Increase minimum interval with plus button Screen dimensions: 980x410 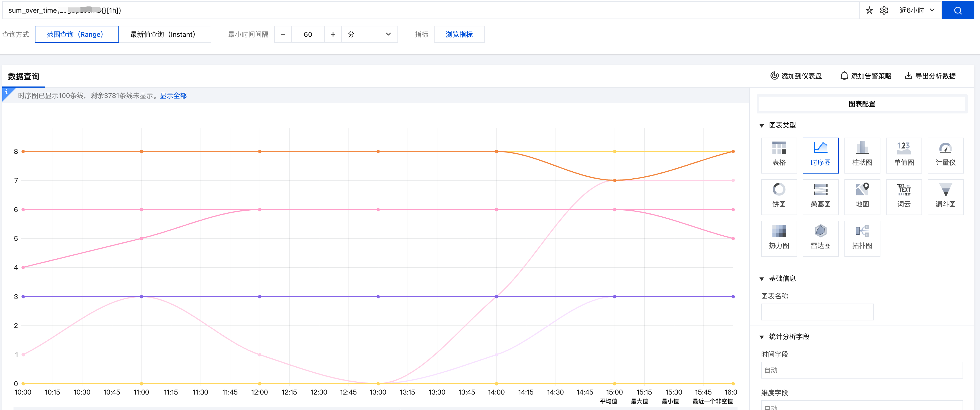pyautogui.click(x=333, y=34)
